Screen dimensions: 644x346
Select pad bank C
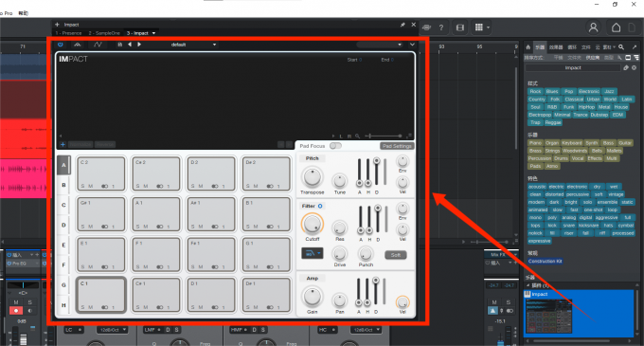coord(63,205)
